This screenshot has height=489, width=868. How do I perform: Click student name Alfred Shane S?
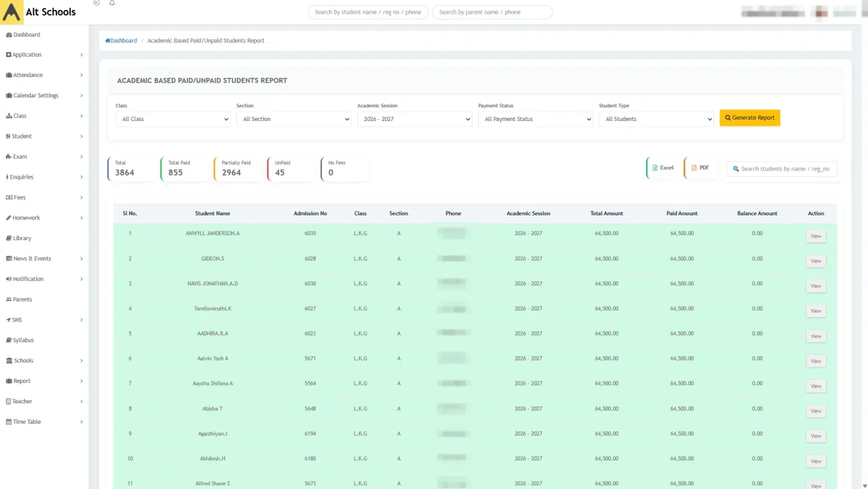[213, 483]
